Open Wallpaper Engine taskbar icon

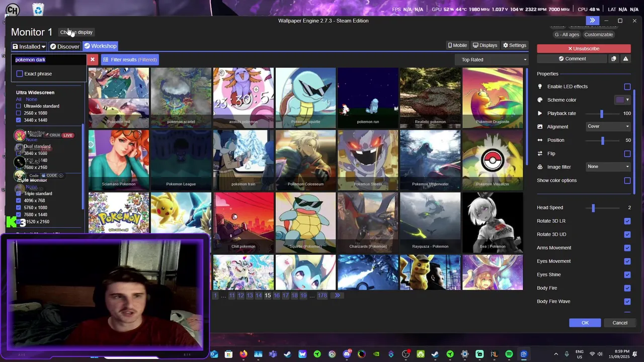[524, 354]
